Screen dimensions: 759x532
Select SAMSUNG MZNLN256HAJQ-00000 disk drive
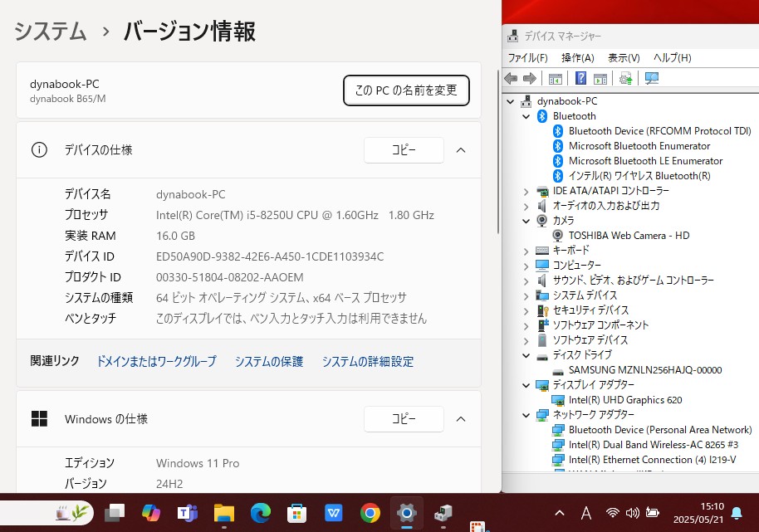pos(645,370)
